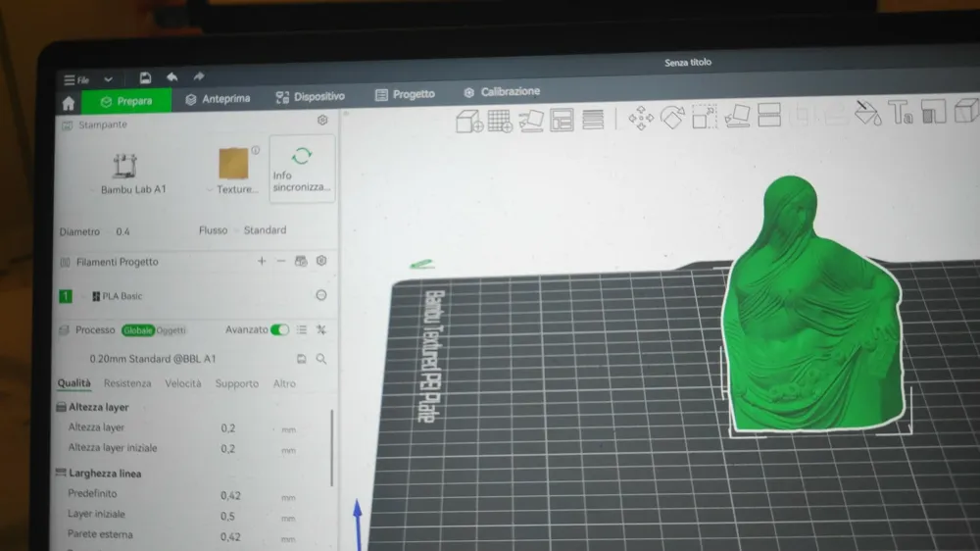Image resolution: width=980 pixels, height=551 pixels.
Task: Click Info sincronizza button
Action: pos(302,169)
